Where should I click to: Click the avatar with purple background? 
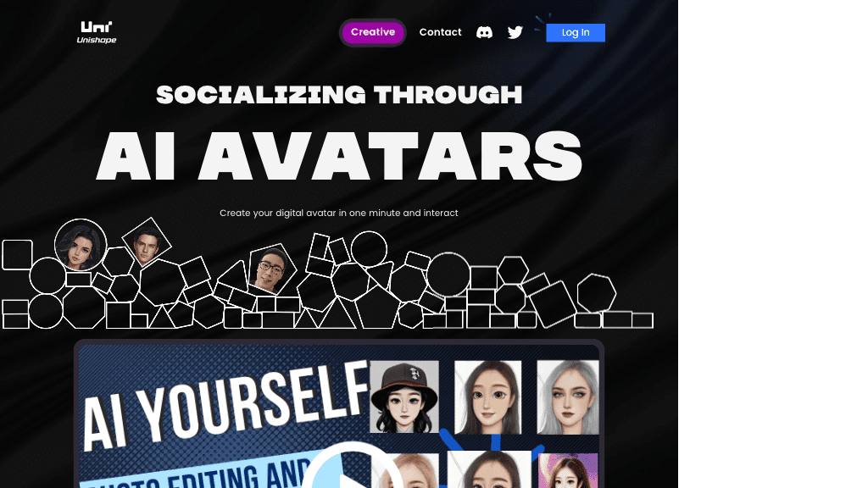pos(568,471)
